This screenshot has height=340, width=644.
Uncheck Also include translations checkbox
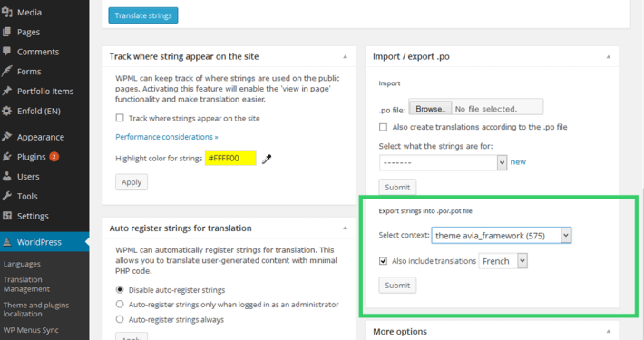coord(383,261)
